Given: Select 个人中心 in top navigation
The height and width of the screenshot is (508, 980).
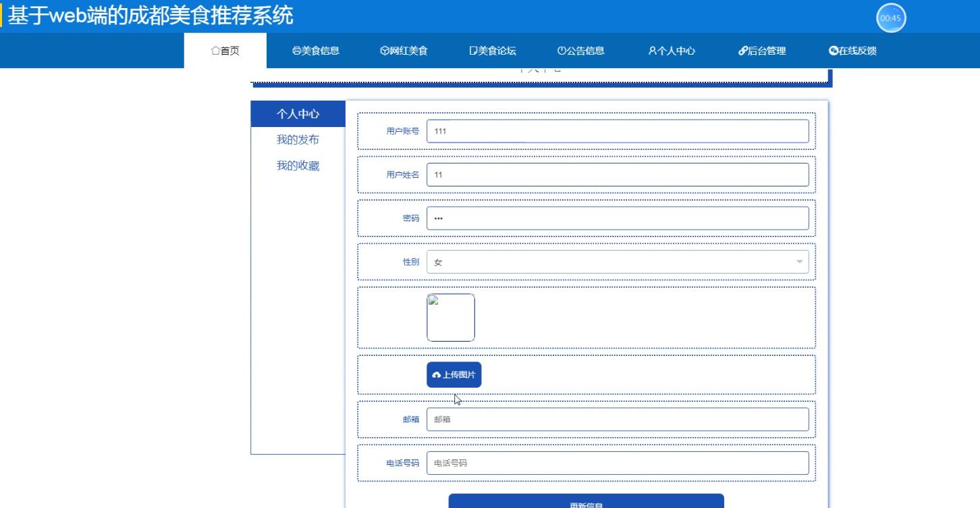Looking at the screenshot, I should tap(672, 51).
